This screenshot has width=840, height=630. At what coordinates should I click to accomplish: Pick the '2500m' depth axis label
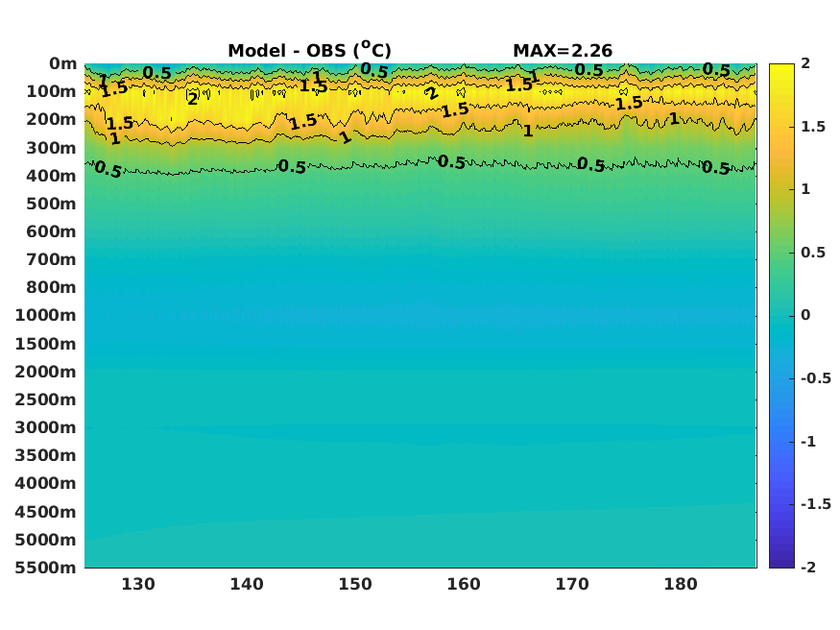pos(45,400)
